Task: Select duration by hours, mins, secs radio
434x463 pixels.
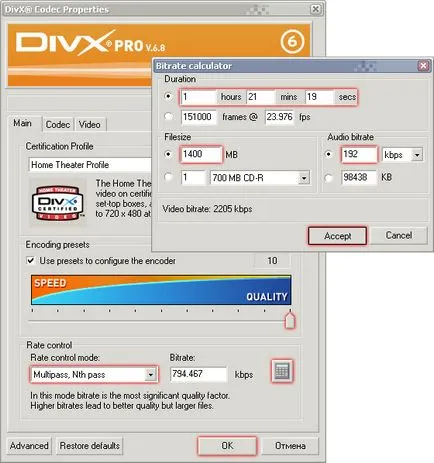Action: tap(168, 97)
